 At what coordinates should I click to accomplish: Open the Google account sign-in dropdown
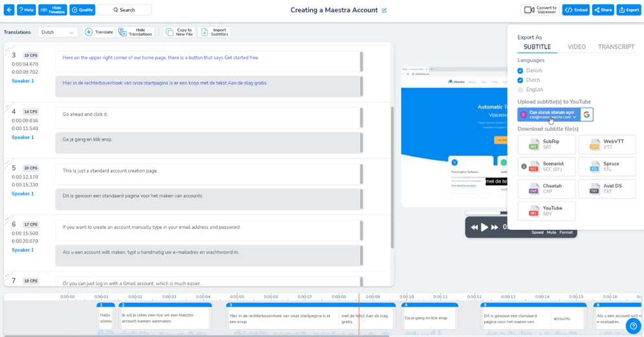coord(549,115)
